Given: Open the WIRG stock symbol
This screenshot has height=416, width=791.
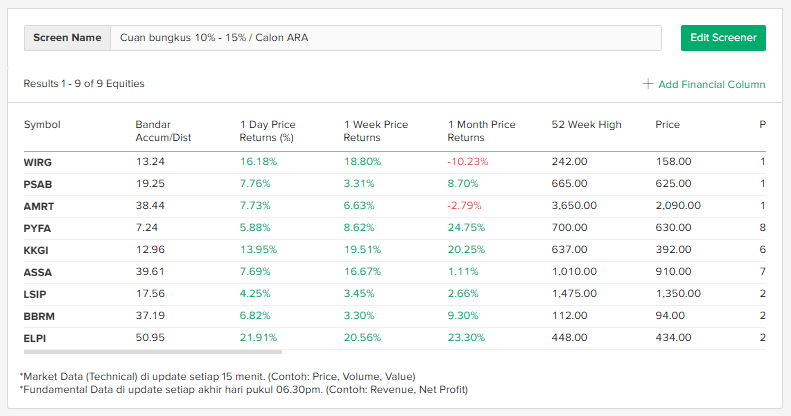Looking at the screenshot, I should pos(38,161).
